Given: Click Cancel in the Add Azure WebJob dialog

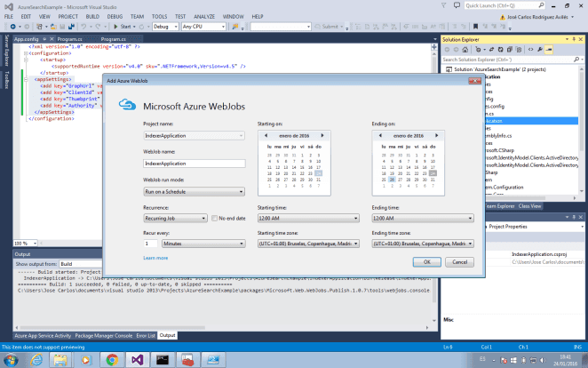Looking at the screenshot, I should [x=459, y=262].
